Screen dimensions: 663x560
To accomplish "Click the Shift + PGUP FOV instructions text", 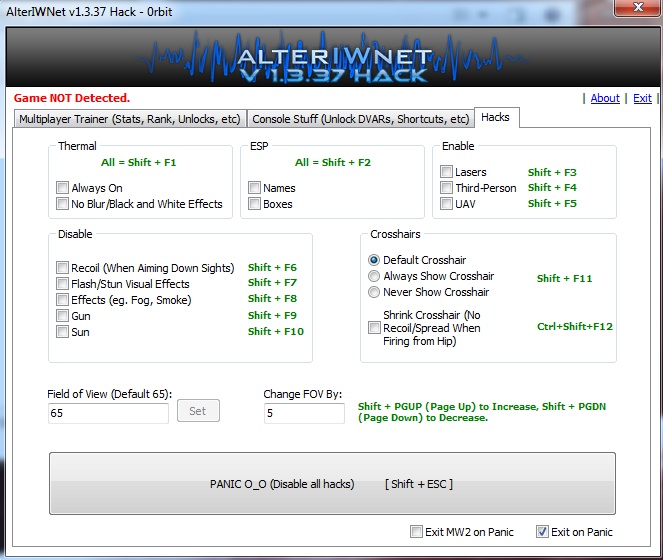I will (x=482, y=412).
